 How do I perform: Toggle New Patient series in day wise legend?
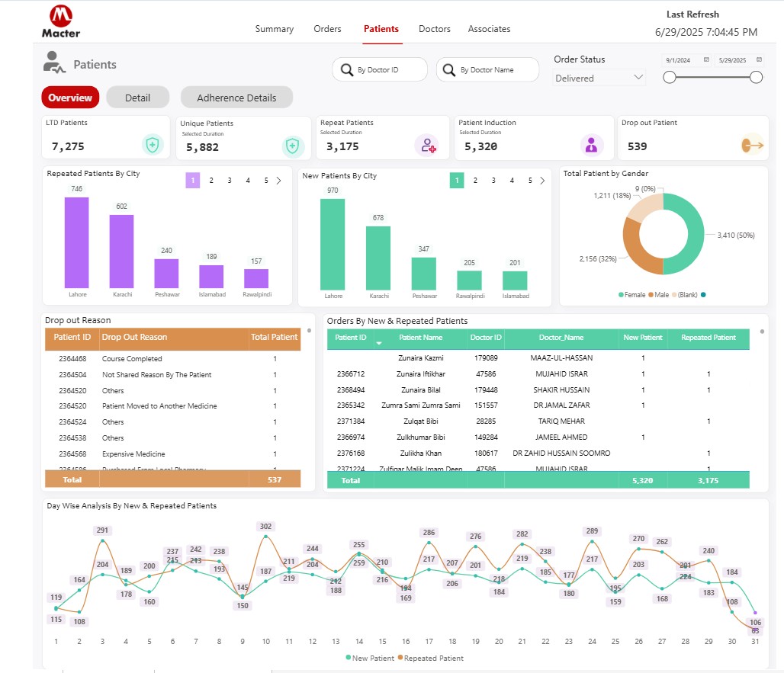pos(370,658)
